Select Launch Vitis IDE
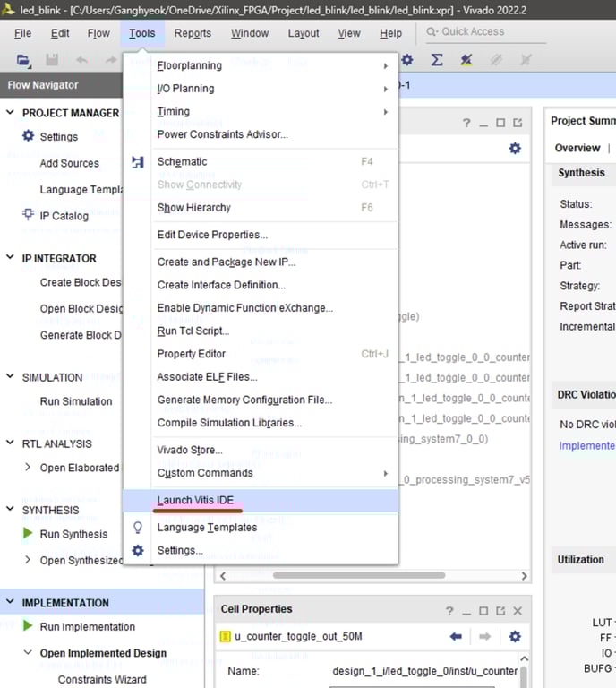 261,500
